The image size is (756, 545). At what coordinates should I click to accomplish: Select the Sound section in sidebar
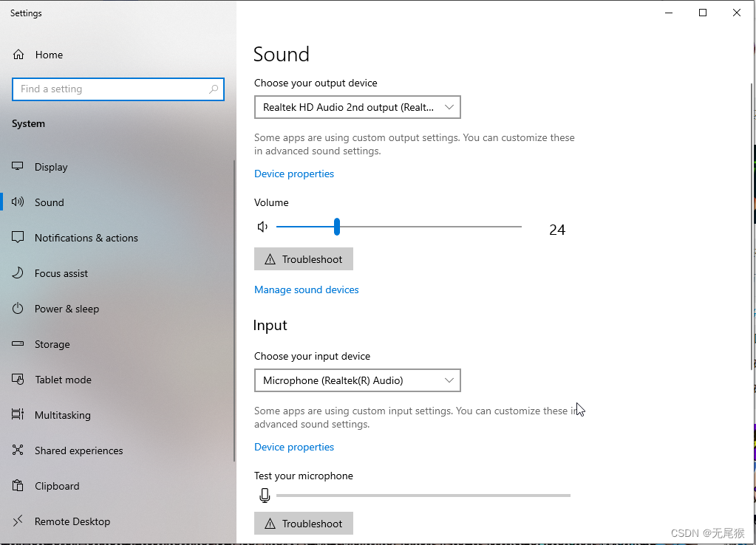50,202
